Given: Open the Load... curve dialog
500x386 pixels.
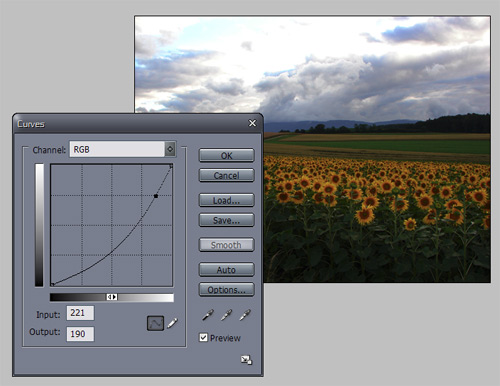Looking at the screenshot, I should coord(226,200).
